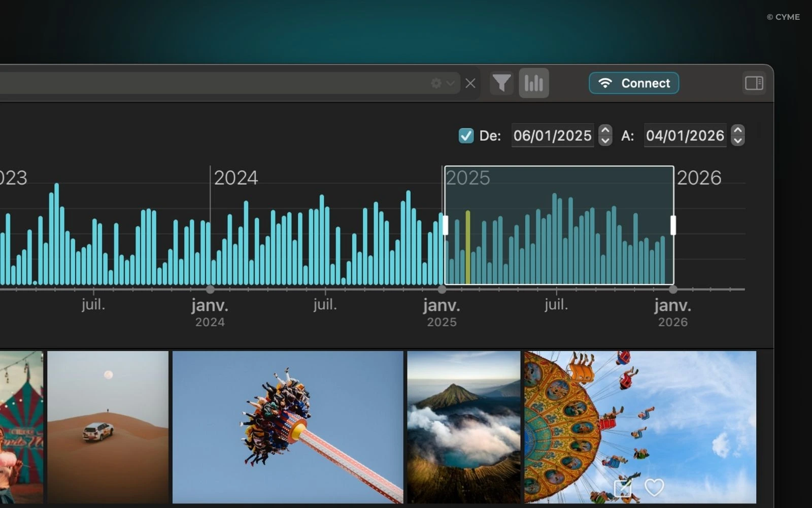Uncheck the De date range checkbox
Screen dimensions: 812x508
[x=466, y=136]
